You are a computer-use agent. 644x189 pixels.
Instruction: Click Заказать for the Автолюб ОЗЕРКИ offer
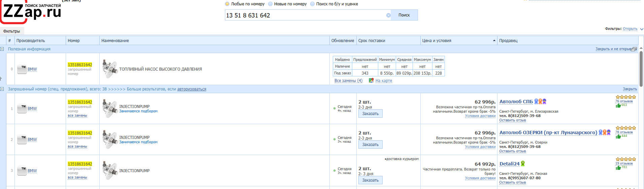(370, 145)
